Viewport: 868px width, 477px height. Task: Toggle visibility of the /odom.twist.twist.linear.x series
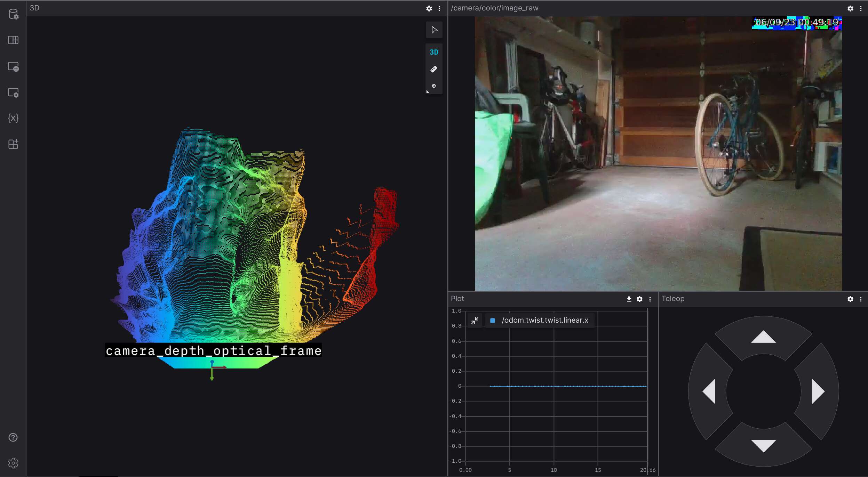492,320
